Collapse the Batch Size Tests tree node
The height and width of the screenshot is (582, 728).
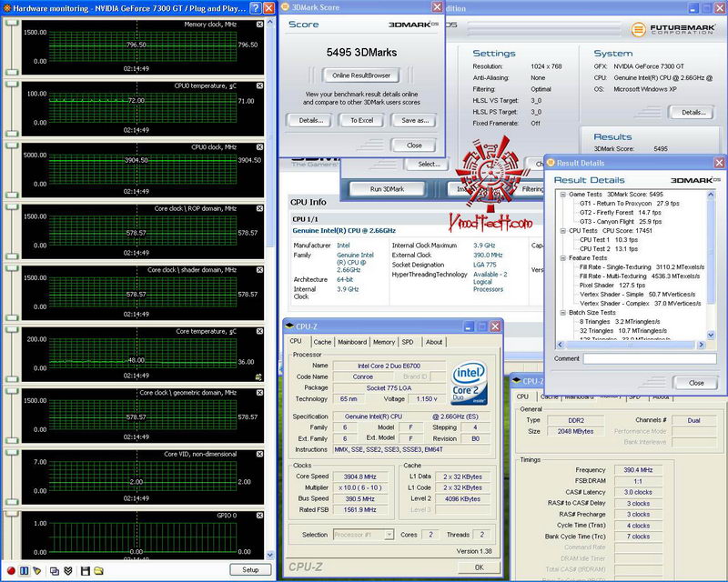tap(562, 313)
